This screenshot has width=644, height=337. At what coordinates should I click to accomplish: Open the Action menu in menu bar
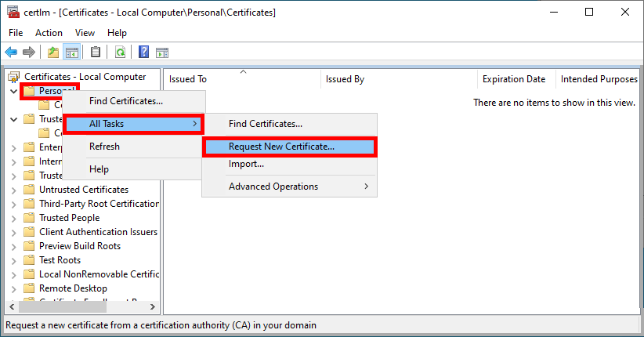(49, 33)
